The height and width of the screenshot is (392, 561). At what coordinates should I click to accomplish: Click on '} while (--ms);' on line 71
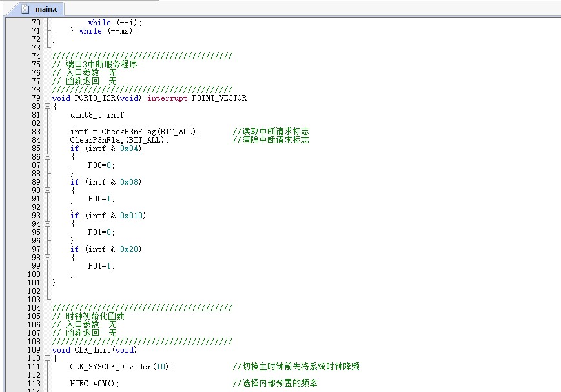click(104, 31)
